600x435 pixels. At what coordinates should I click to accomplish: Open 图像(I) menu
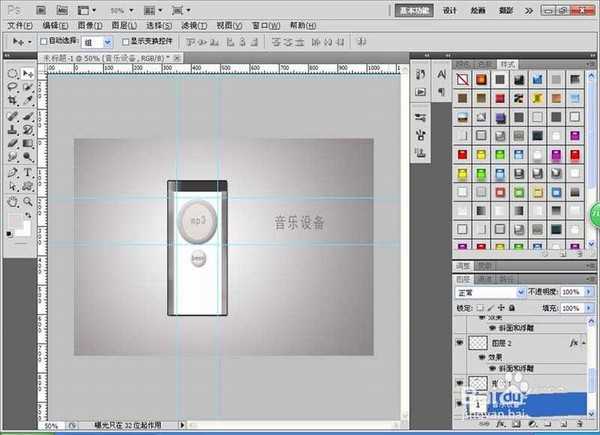click(x=90, y=26)
